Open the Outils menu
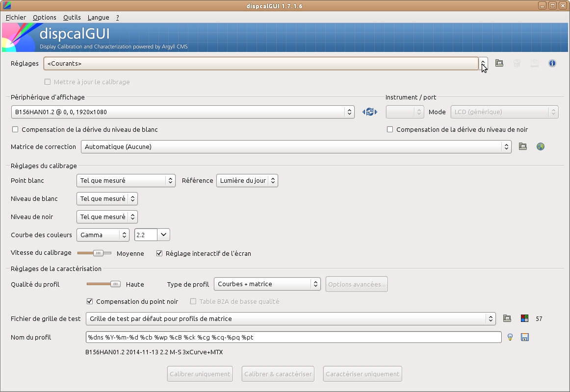This screenshot has width=570, height=392. [x=72, y=18]
